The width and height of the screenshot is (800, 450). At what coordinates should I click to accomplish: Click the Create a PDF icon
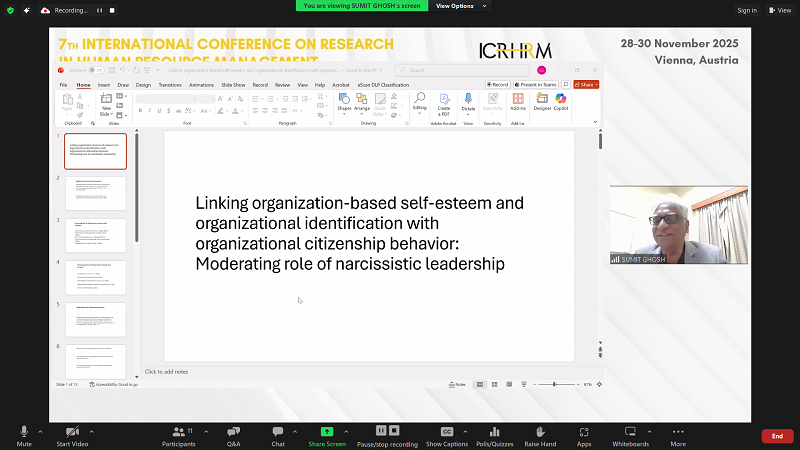pos(444,105)
